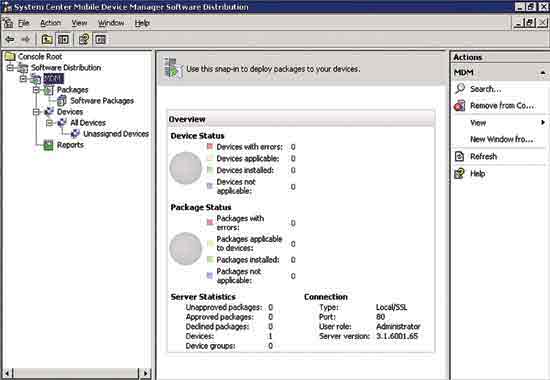The image size is (550, 380).
Task: Collapse the Devices tree node
Action: (x=36, y=112)
